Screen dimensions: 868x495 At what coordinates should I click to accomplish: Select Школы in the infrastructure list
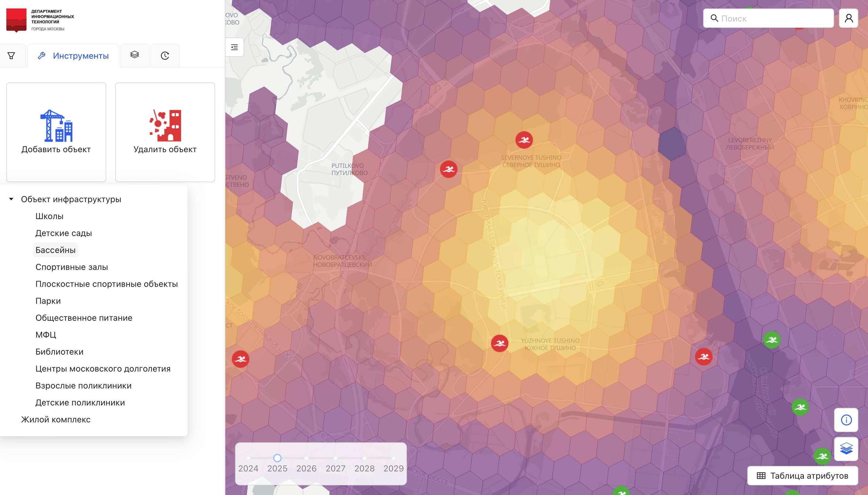pos(49,216)
